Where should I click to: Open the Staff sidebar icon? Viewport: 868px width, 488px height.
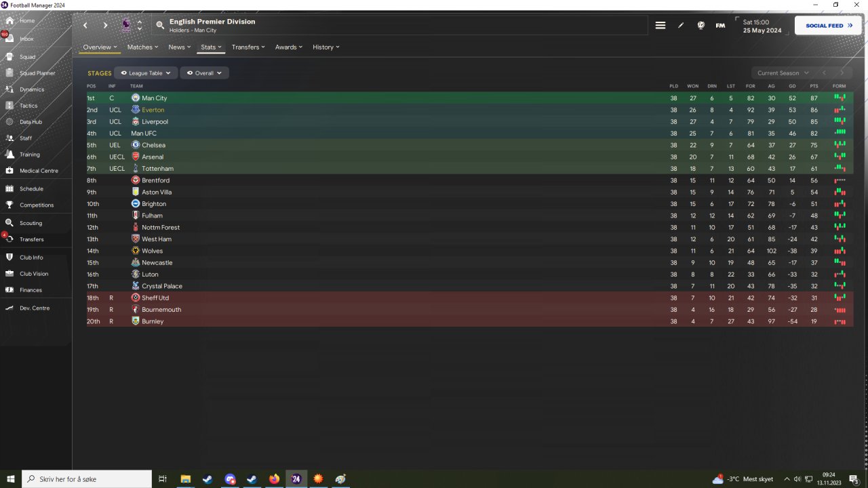click(x=9, y=138)
